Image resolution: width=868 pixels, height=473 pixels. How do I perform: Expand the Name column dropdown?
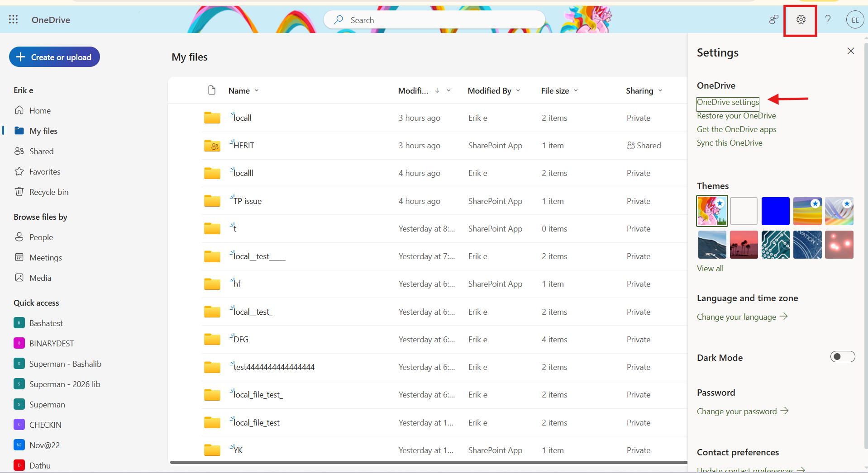[257, 90]
